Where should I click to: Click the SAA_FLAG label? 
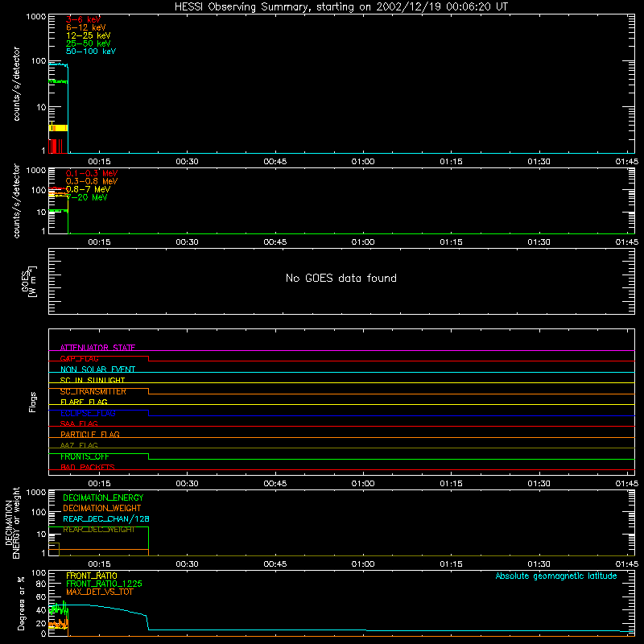(x=79, y=423)
